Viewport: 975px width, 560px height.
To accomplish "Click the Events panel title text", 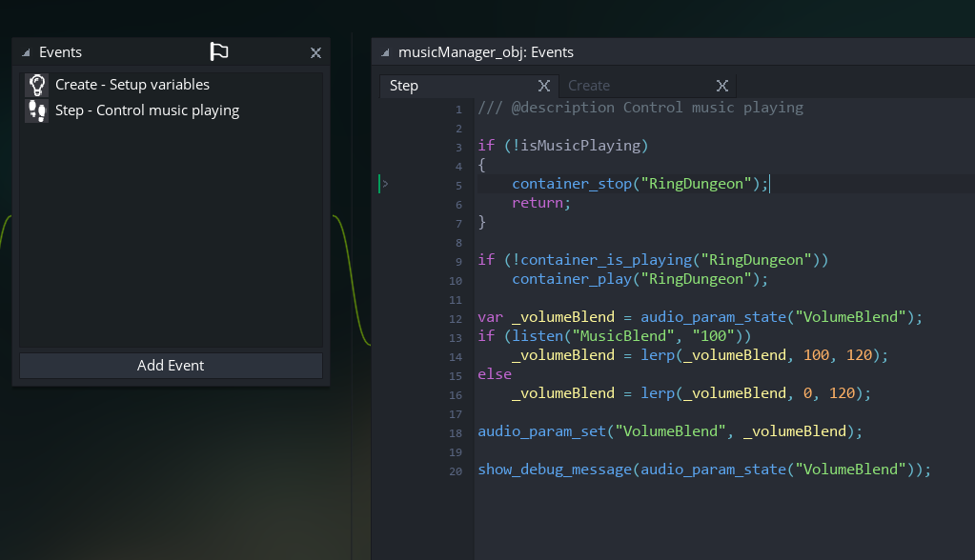I will point(60,52).
